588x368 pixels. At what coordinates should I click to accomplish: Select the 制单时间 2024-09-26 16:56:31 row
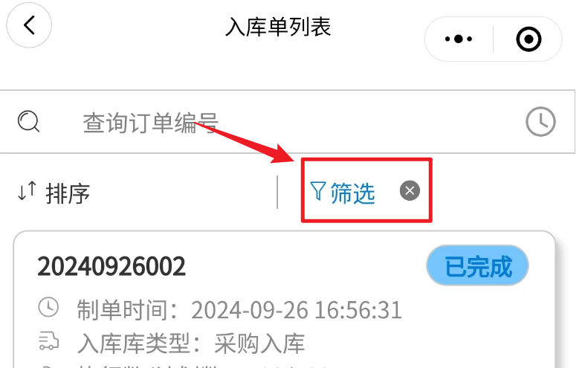pyautogui.click(x=220, y=309)
